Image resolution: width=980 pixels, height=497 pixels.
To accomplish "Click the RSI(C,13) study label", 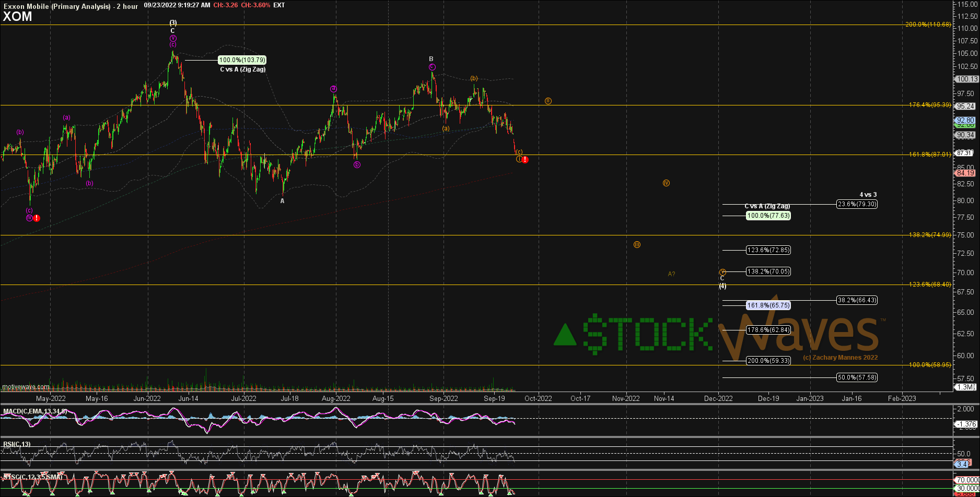I will (x=17, y=444).
